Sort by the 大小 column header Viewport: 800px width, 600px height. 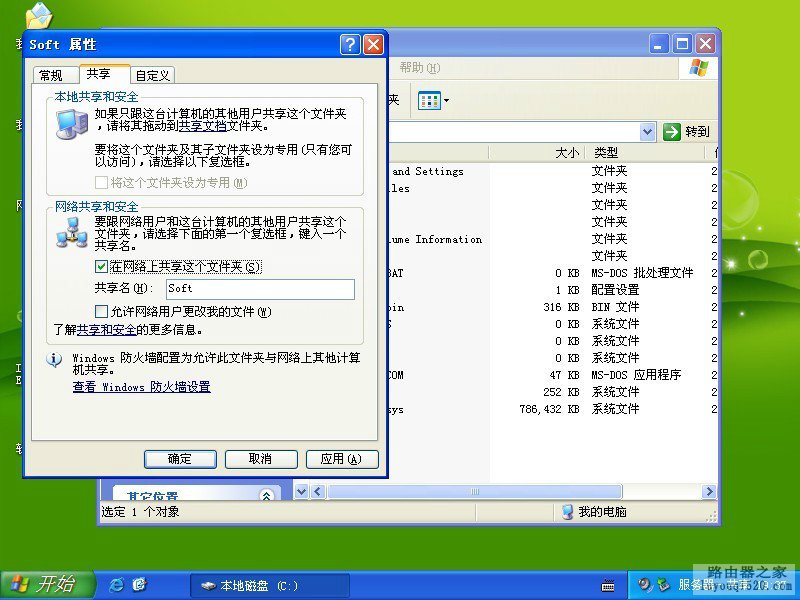click(x=537, y=153)
